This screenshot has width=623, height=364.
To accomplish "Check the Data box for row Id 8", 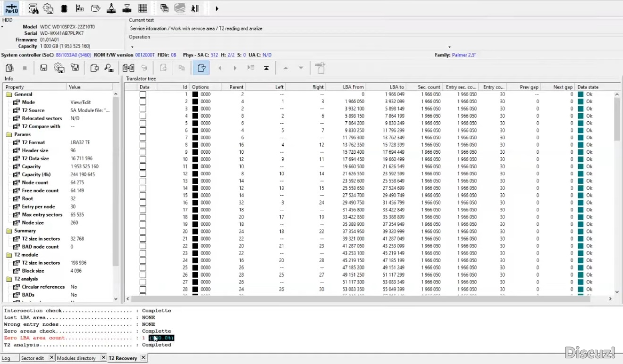I will click(143, 145).
